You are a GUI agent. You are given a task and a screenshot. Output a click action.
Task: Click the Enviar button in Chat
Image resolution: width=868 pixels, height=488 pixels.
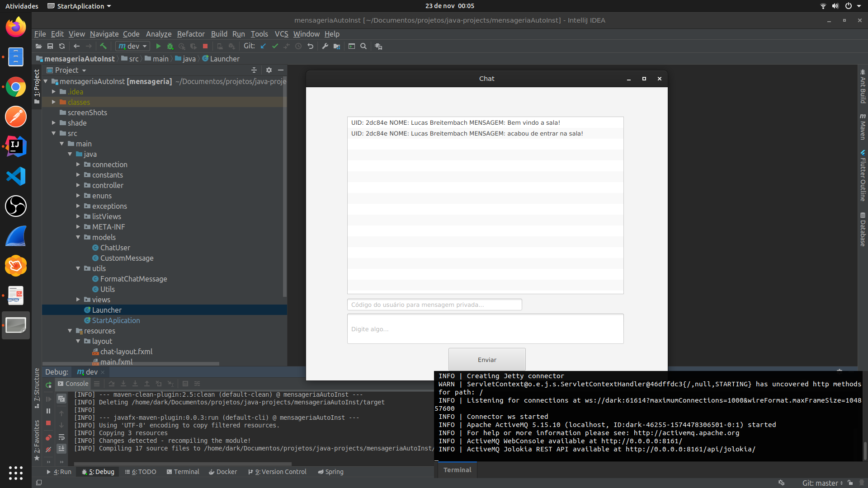point(487,360)
